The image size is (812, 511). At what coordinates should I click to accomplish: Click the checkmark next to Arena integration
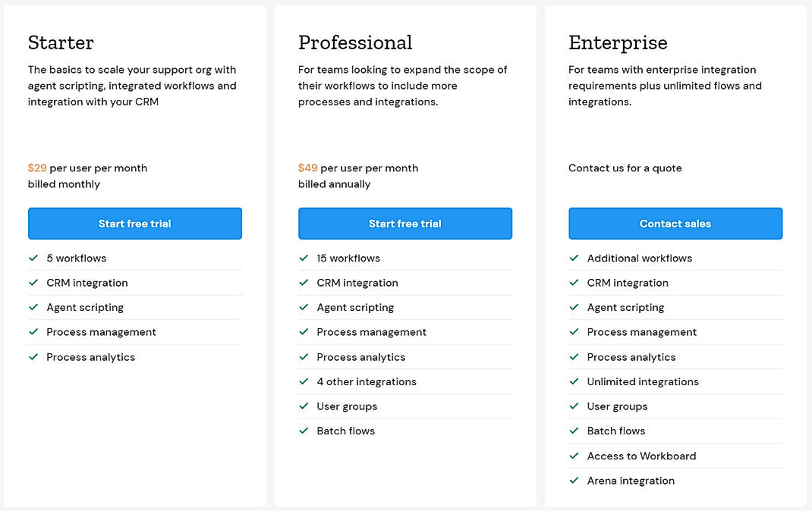(574, 481)
